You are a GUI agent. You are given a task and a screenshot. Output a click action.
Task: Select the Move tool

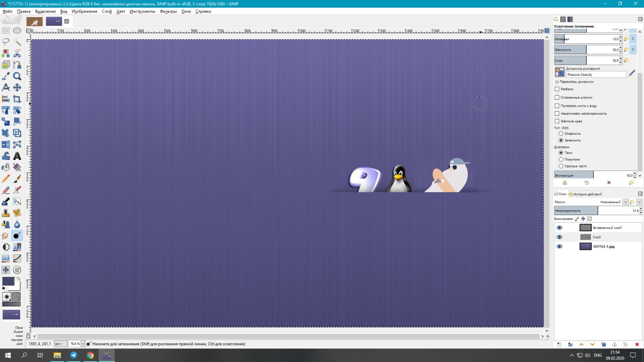pos(17,87)
